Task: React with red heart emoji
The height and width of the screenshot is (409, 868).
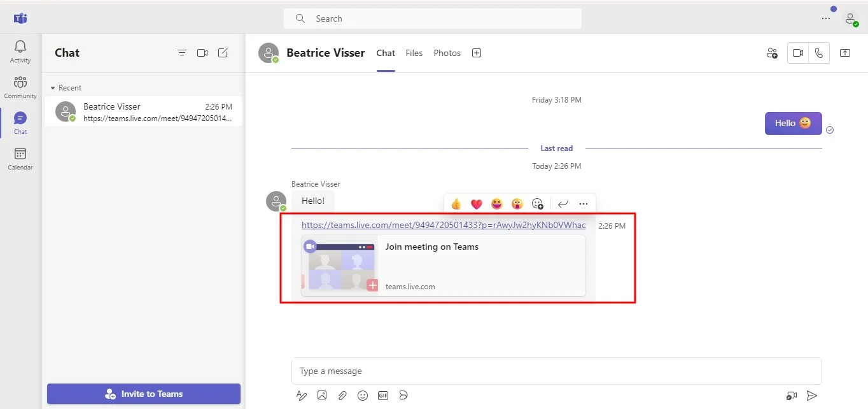Action: (x=477, y=204)
